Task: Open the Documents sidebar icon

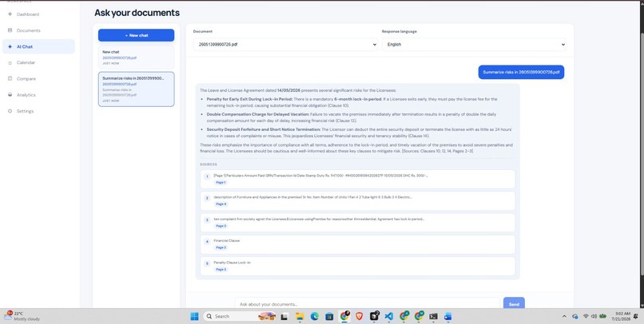Action: pyautogui.click(x=10, y=30)
